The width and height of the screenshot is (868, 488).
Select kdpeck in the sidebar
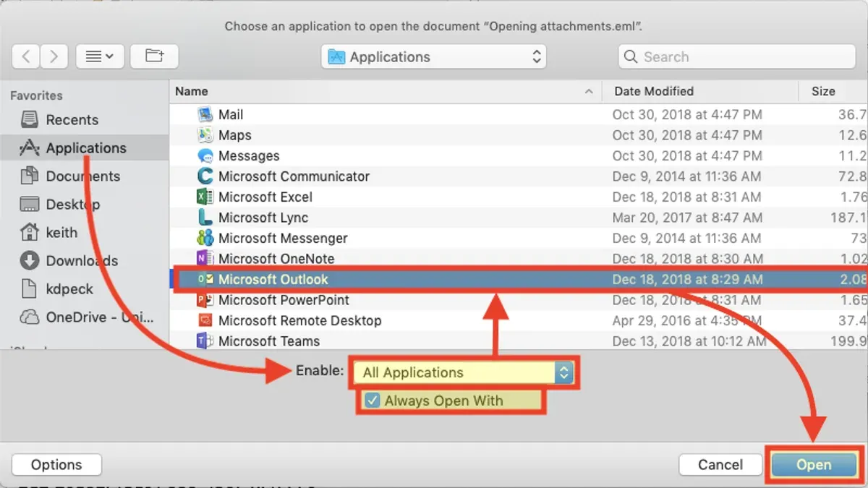pyautogui.click(x=69, y=289)
